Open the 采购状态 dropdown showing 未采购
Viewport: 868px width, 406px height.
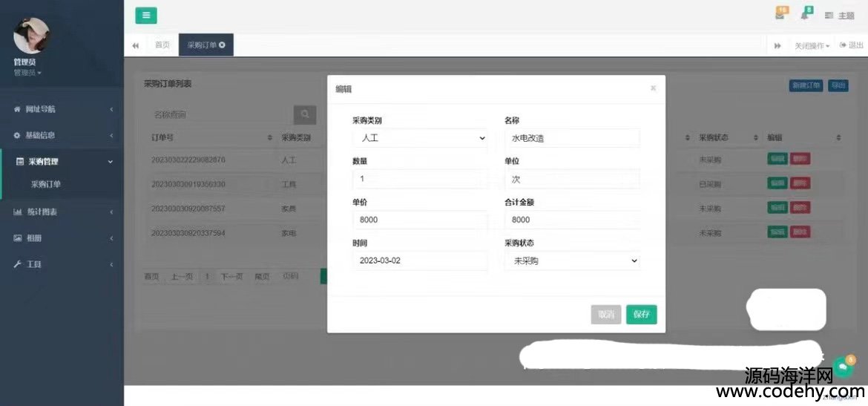571,261
